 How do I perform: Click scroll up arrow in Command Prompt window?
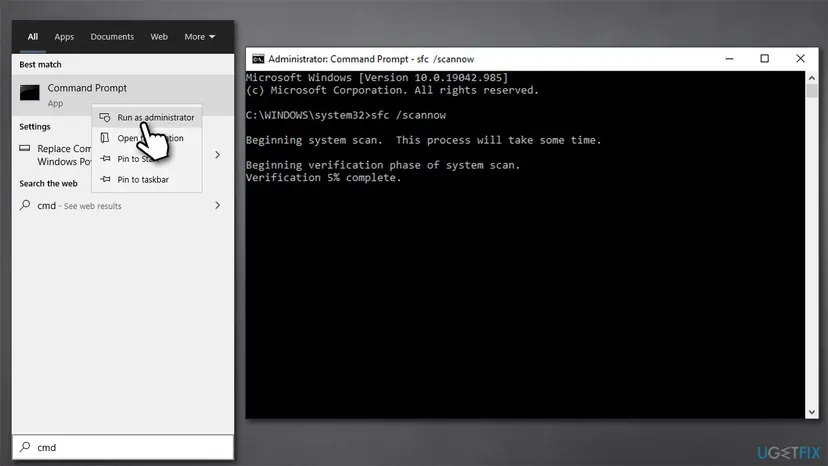[812, 78]
